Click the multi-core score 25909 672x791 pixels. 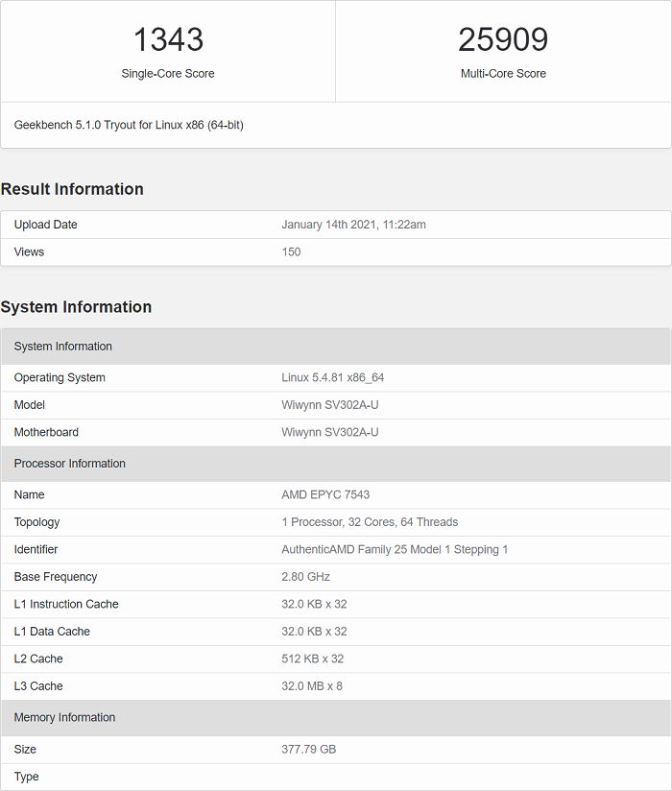tap(503, 39)
